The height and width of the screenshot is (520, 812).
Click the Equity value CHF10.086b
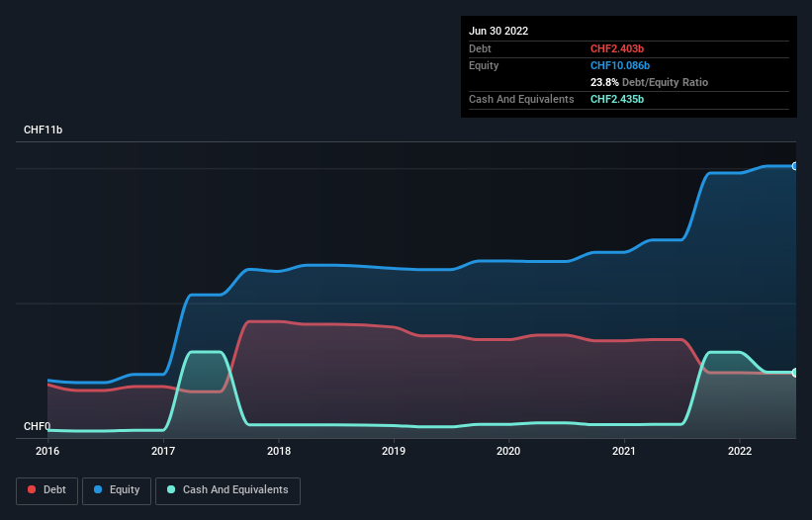[620, 65]
